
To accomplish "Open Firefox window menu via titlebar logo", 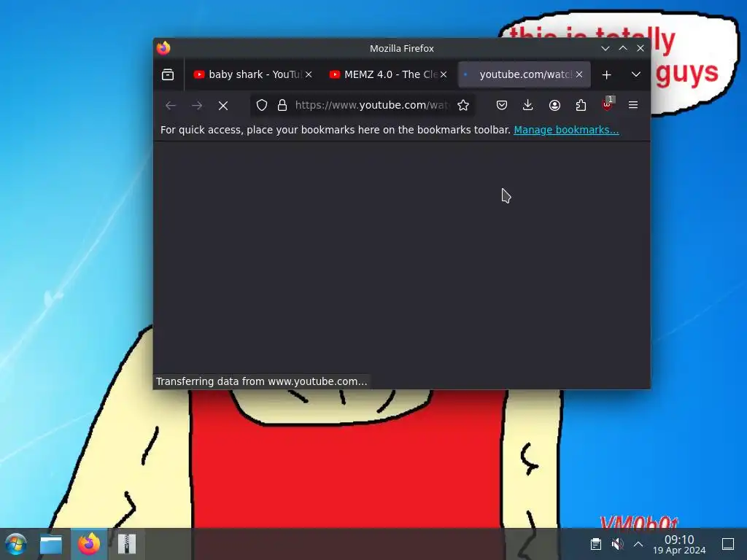I will 163,48.
